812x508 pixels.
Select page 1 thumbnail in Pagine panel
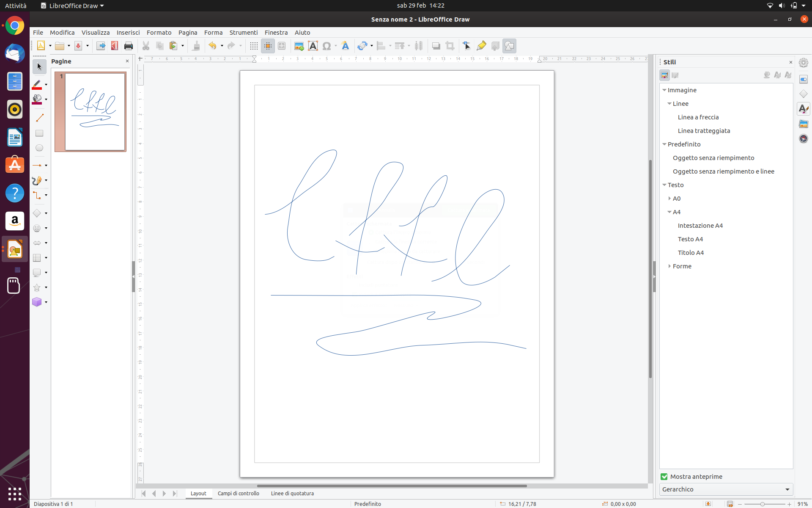[x=95, y=112]
